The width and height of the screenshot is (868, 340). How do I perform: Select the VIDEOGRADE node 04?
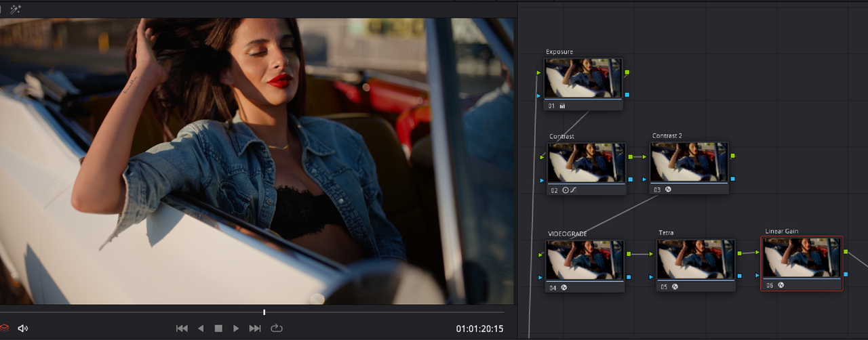coord(585,265)
